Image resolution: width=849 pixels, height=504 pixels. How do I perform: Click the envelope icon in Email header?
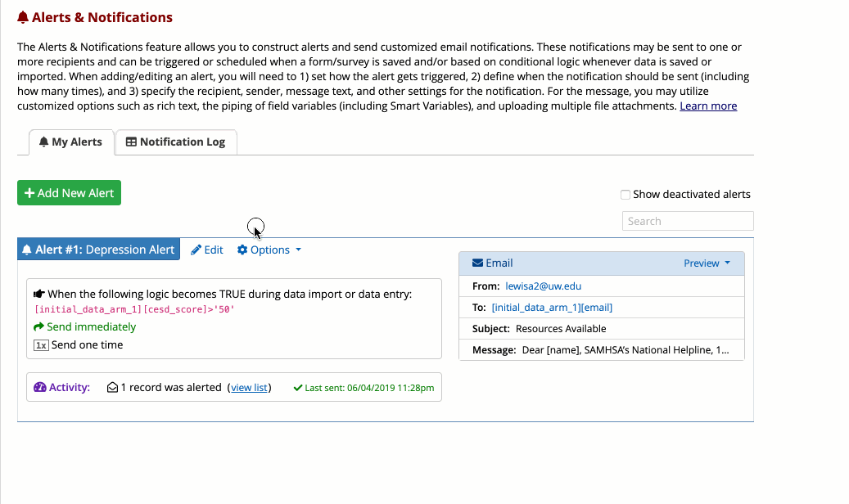point(477,263)
